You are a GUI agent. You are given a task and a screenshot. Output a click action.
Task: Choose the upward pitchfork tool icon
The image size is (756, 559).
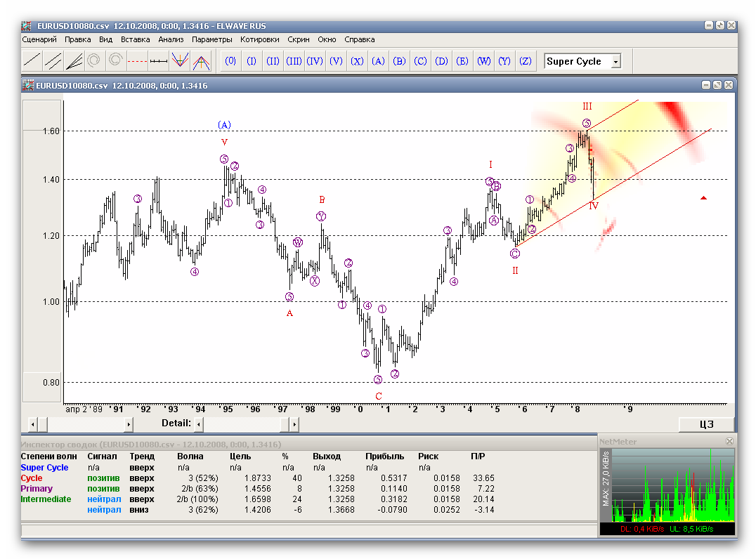pyautogui.click(x=202, y=61)
